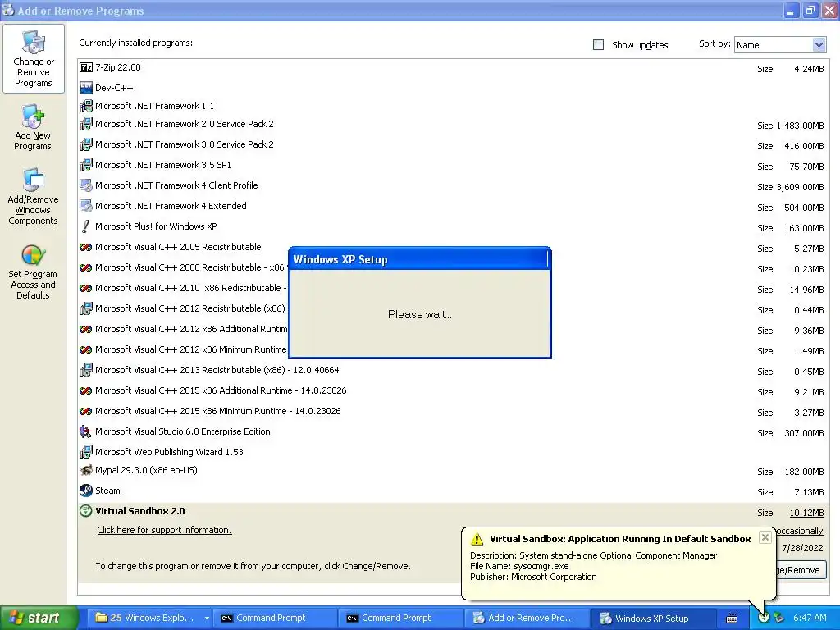Click the Steam program icon
Image resolution: width=840 pixels, height=630 pixels.
click(85, 491)
